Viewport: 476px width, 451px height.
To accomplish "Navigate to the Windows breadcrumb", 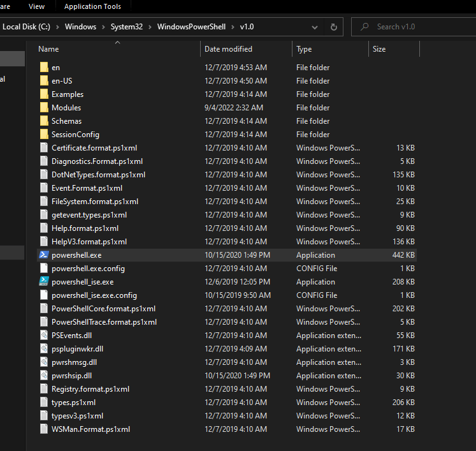I will 80,27.
